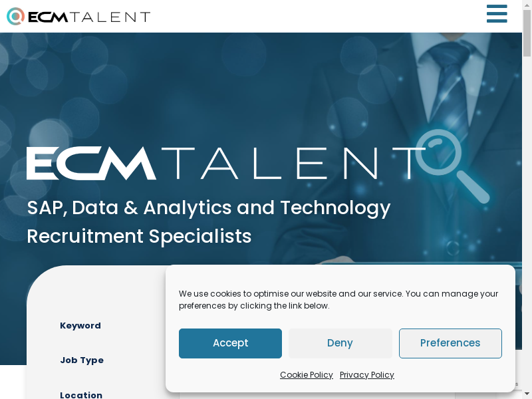
Task: Accept cookies on the consent banner
Action: pos(230,343)
